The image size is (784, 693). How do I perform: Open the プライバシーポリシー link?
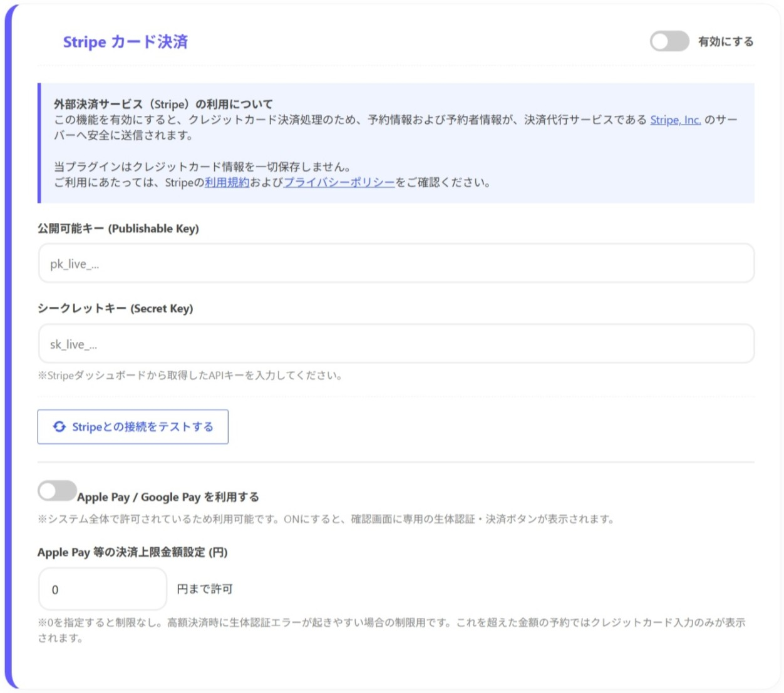coord(339,182)
